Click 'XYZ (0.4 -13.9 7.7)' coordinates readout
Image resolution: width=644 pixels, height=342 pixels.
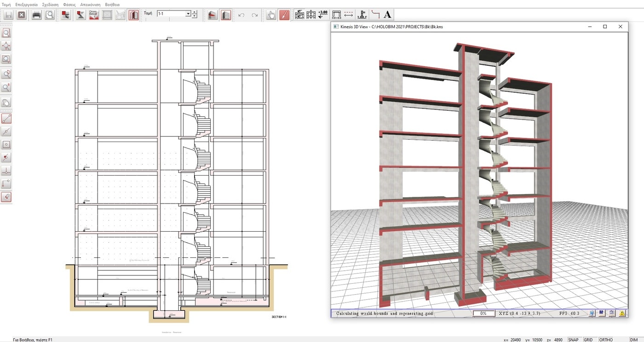point(520,313)
